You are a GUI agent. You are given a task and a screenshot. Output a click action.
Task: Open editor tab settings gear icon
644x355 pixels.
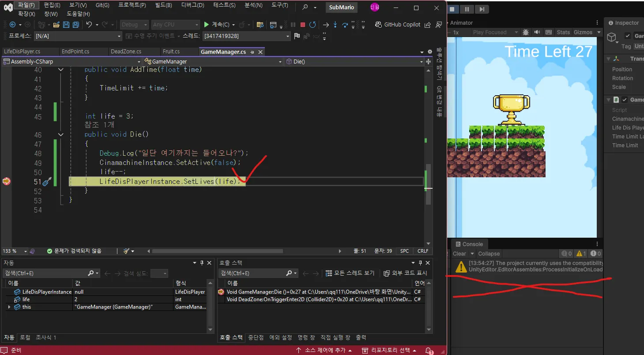(430, 52)
